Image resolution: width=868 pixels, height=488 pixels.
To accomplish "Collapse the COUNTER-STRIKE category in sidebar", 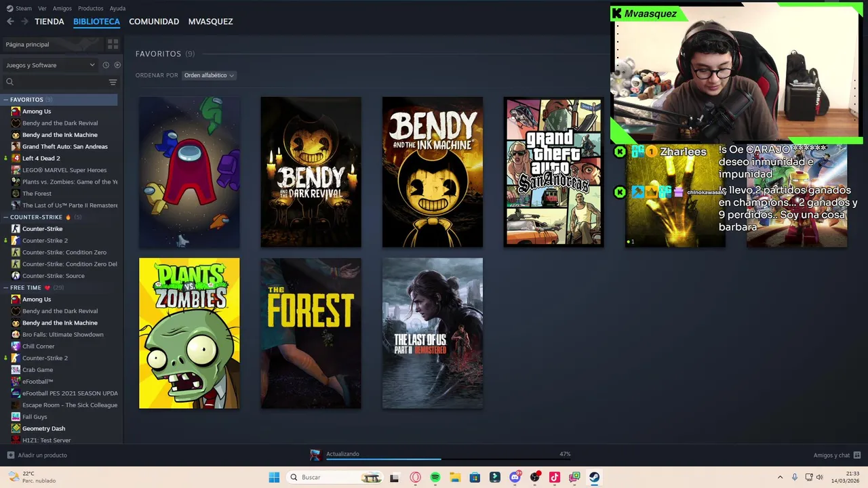I will [5, 217].
